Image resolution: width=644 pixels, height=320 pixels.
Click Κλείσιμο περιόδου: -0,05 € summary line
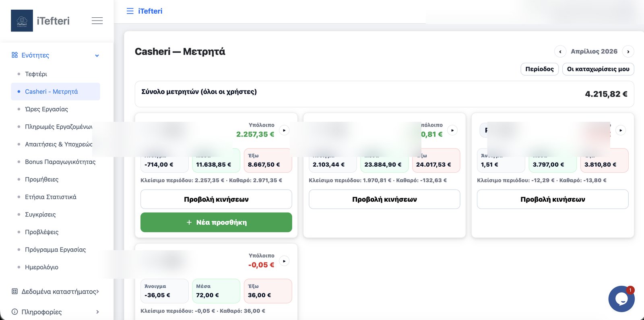(x=203, y=311)
